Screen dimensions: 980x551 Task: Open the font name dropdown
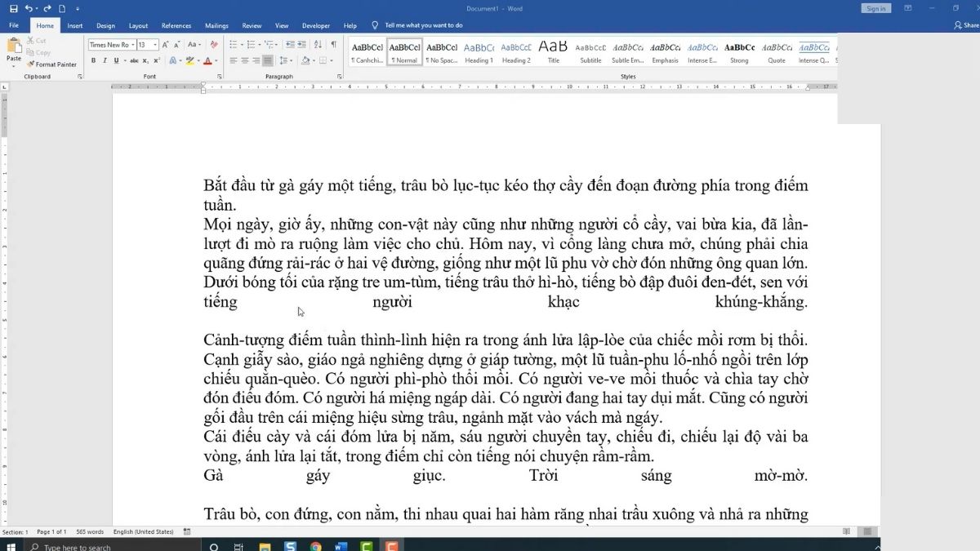click(x=131, y=45)
